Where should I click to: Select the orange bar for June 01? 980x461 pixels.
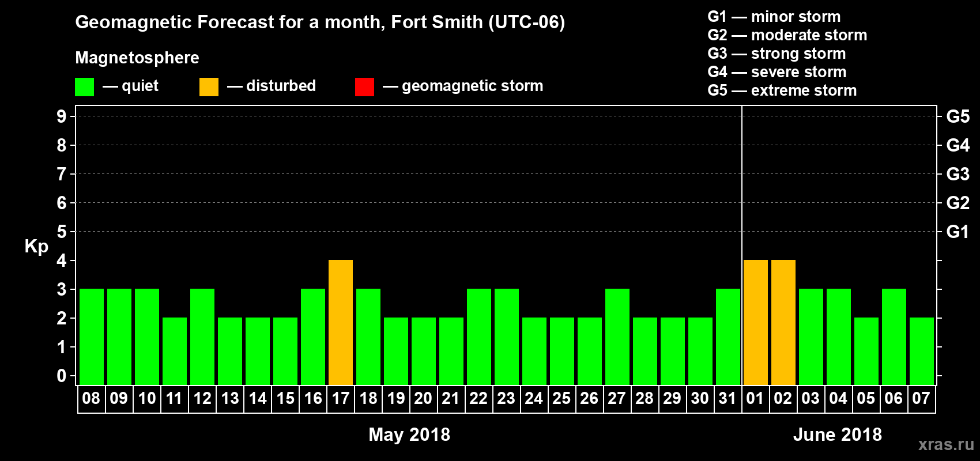(x=756, y=323)
